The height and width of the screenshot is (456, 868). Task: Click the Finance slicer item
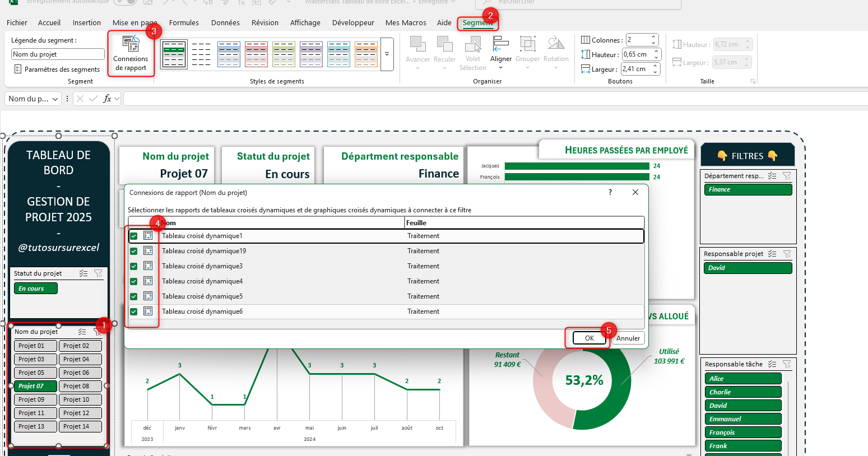click(748, 189)
